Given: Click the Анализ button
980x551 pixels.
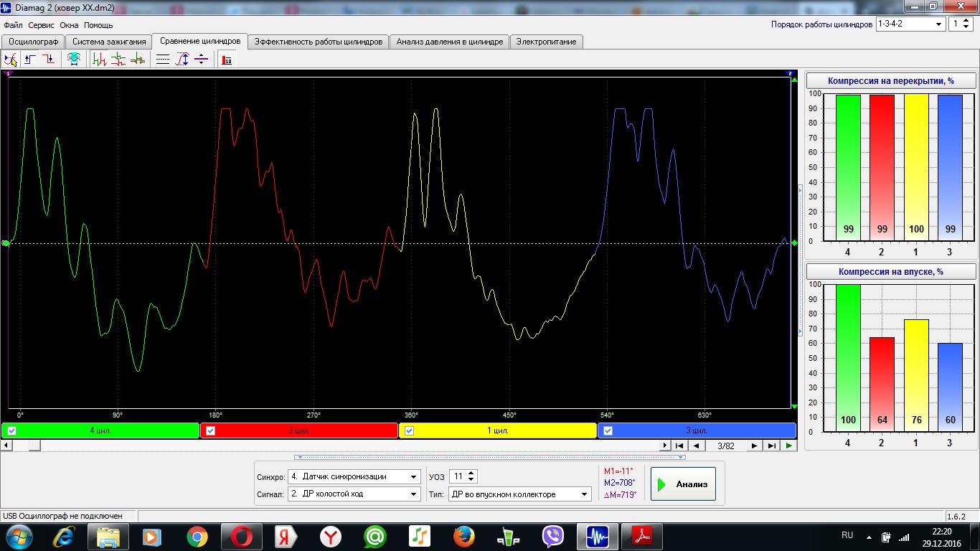Looking at the screenshot, I should tap(683, 484).
